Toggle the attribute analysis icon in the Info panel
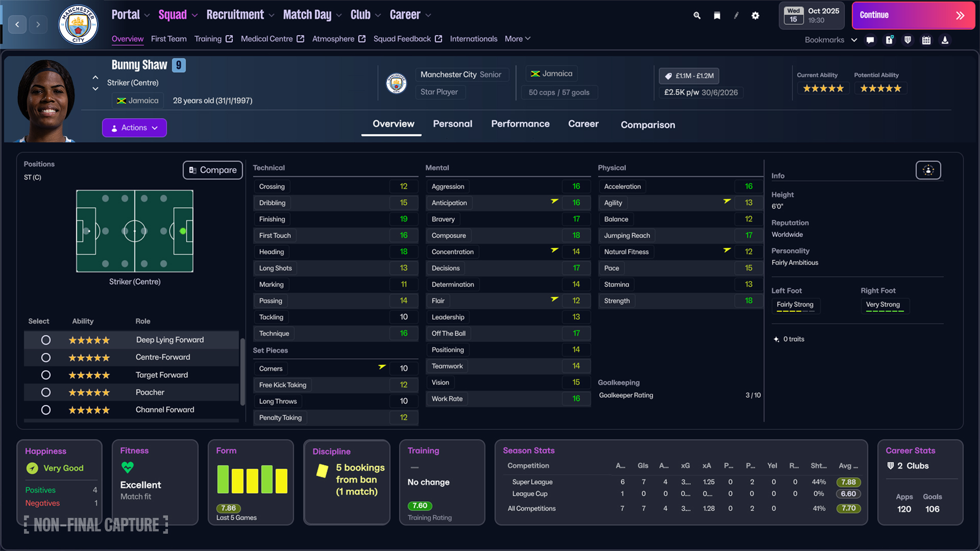 coord(928,170)
